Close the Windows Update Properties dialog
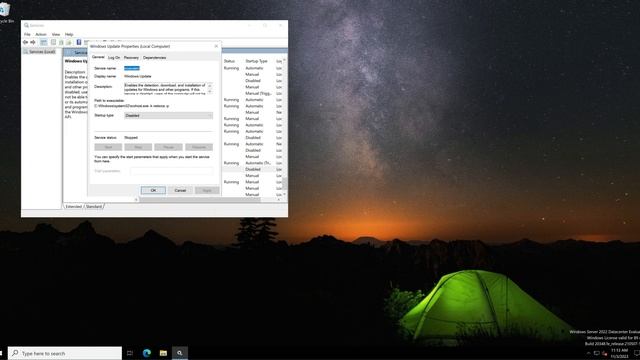 point(216,46)
